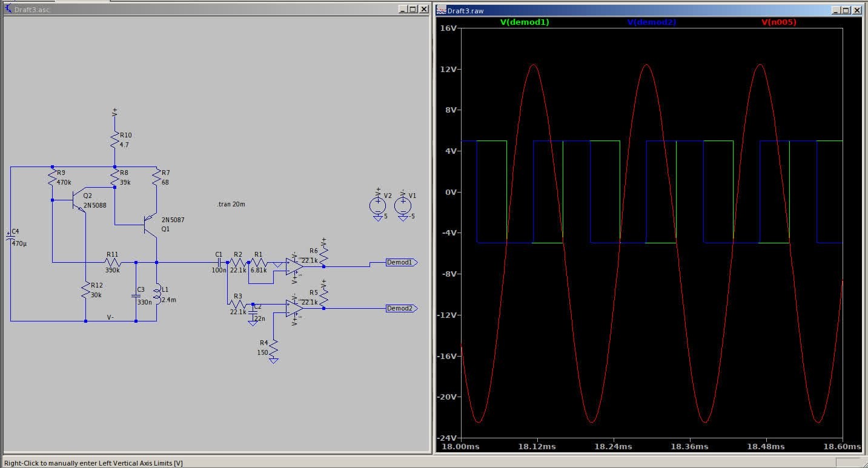The image size is (868, 468).
Task: Click the V2 voltage source symbol
Action: (377, 206)
